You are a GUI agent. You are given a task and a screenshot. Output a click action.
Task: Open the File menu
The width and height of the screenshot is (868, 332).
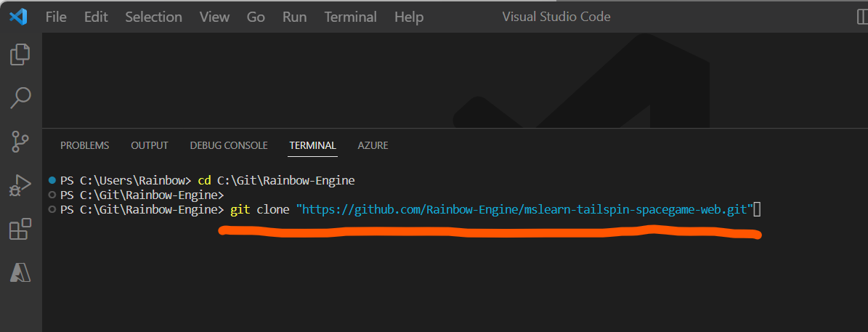coord(56,17)
